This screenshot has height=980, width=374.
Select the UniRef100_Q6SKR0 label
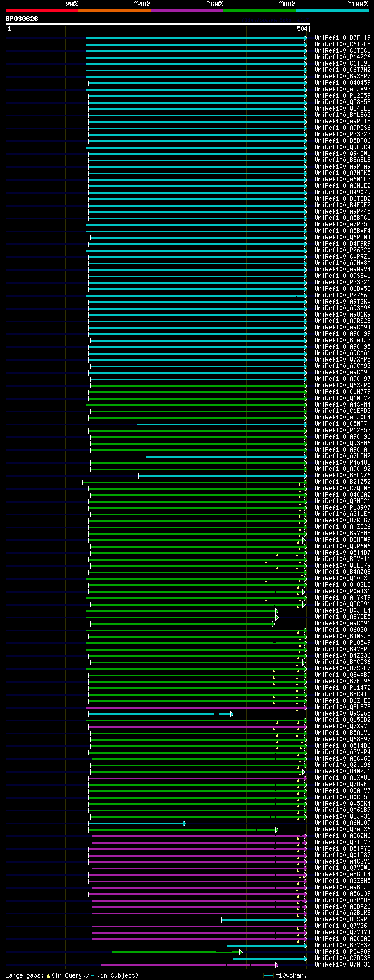342,385
